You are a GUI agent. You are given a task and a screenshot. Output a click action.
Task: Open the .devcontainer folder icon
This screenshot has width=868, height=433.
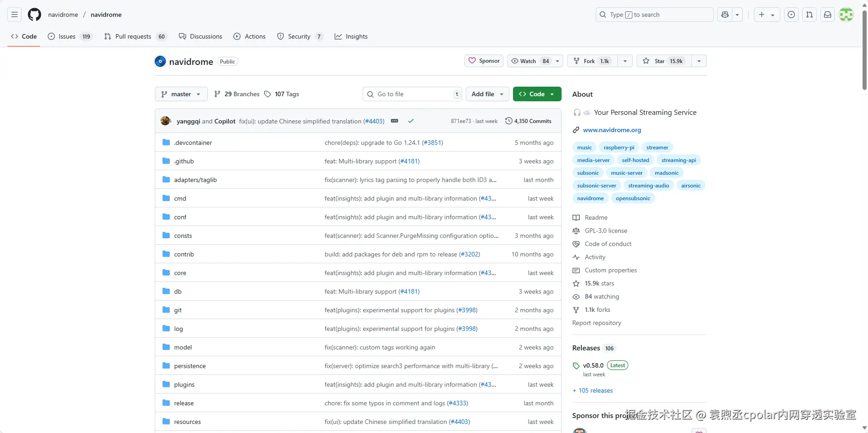tap(166, 143)
